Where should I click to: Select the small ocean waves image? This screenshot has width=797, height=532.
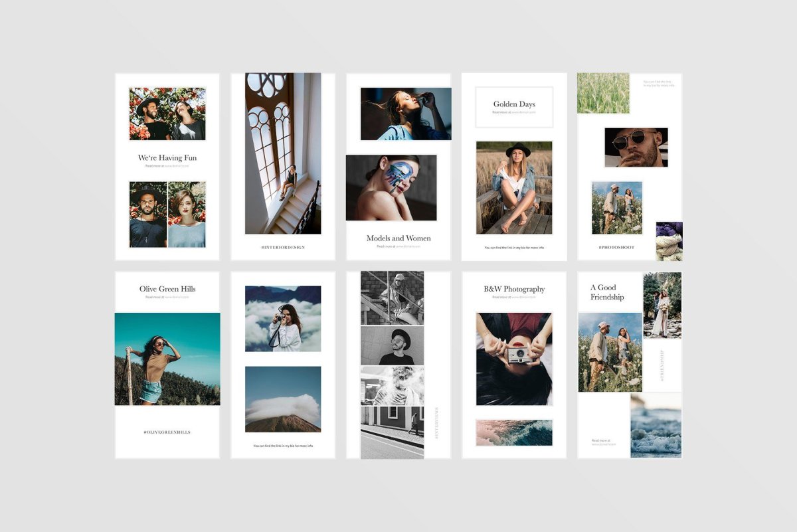point(514,432)
